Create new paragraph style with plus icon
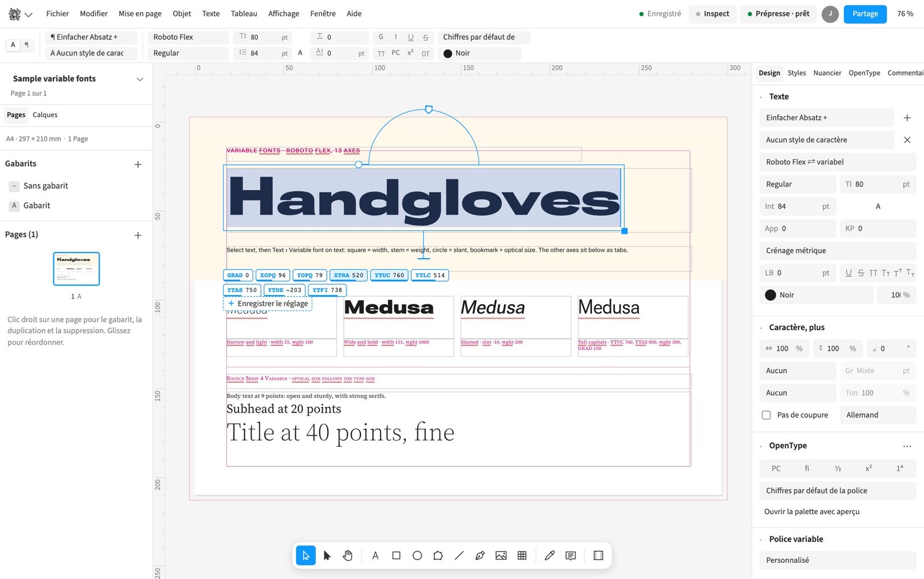 tap(907, 118)
